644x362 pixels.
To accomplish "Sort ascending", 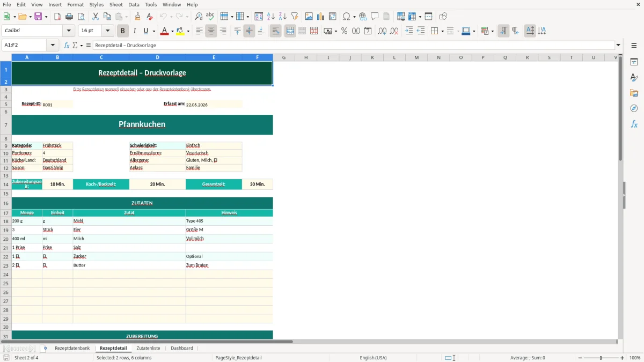I will click(271, 17).
